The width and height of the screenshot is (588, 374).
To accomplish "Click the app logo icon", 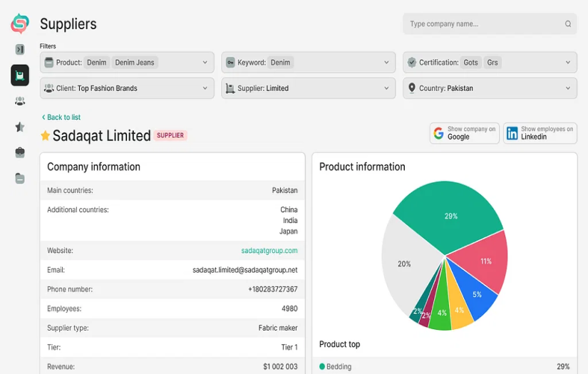I will point(20,24).
